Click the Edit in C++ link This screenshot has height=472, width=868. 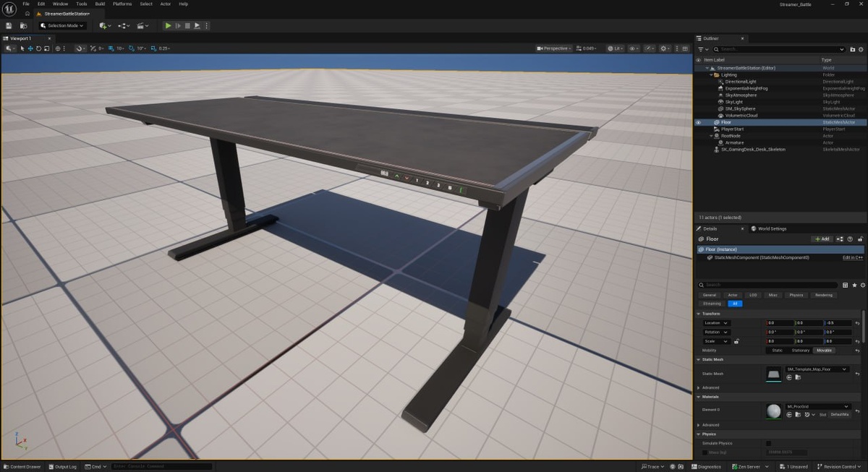click(853, 257)
